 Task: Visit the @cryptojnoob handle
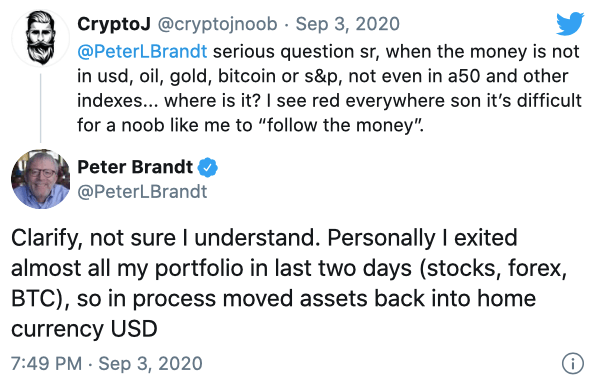point(217,24)
